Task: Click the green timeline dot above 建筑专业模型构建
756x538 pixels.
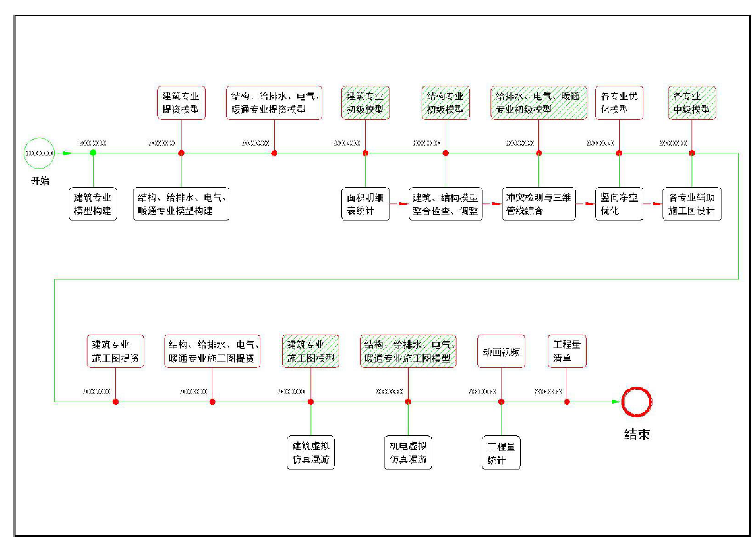Action: click(93, 153)
